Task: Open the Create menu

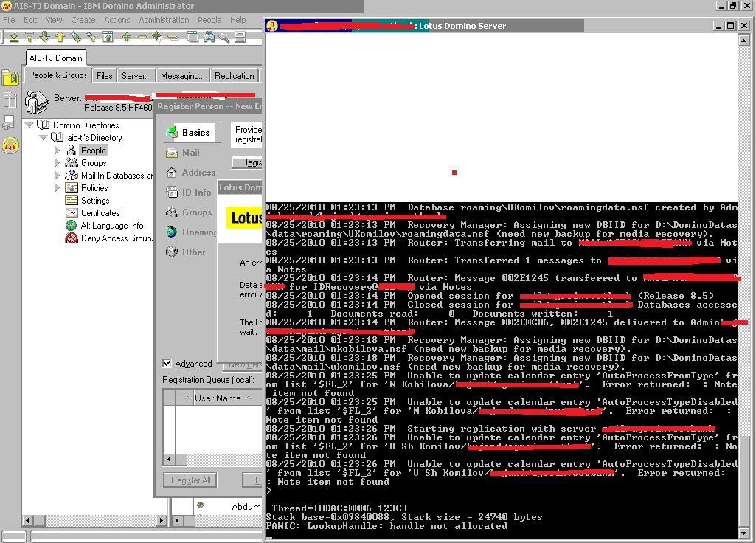Action: [83, 20]
